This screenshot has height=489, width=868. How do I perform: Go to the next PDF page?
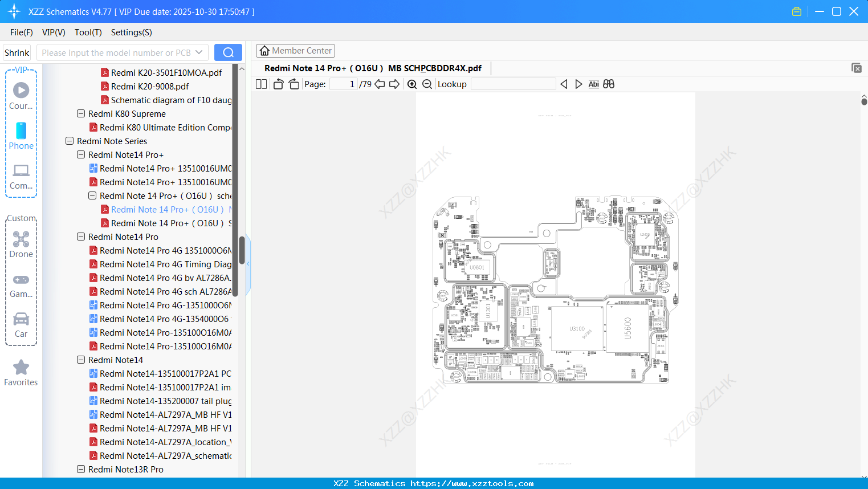click(x=394, y=84)
